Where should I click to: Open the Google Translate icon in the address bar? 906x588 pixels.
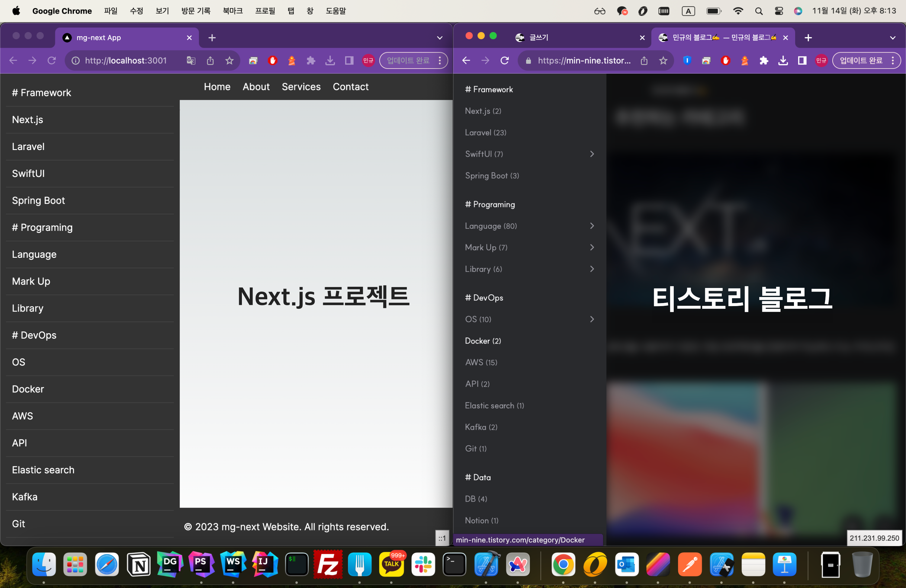click(x=191, y=60)
